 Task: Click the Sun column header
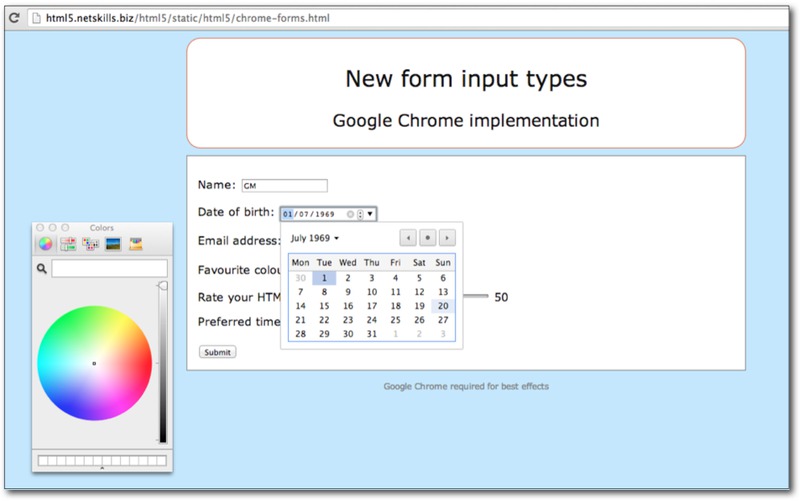coord(443,263)
